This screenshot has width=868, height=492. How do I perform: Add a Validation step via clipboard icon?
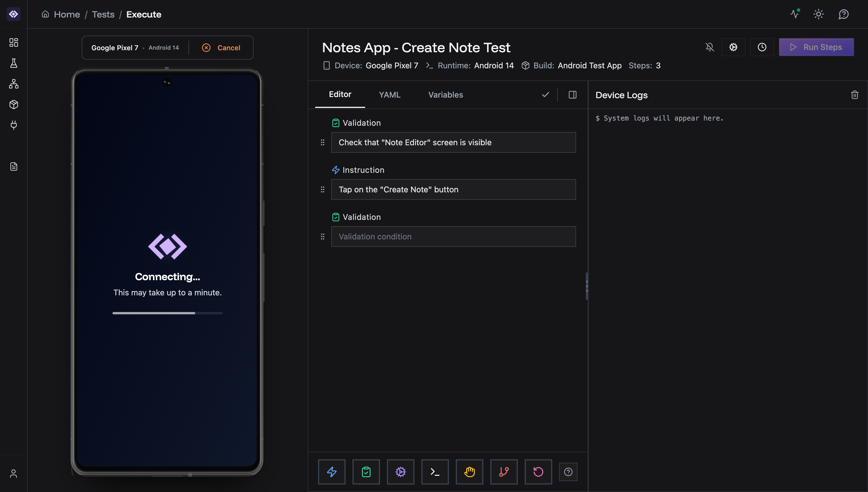[366, 472]
